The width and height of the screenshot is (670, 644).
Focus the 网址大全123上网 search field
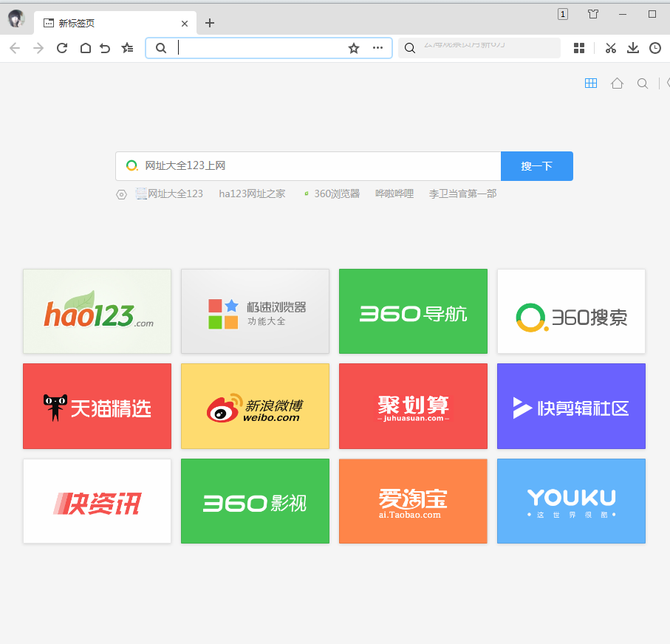(x=308, y=166)
